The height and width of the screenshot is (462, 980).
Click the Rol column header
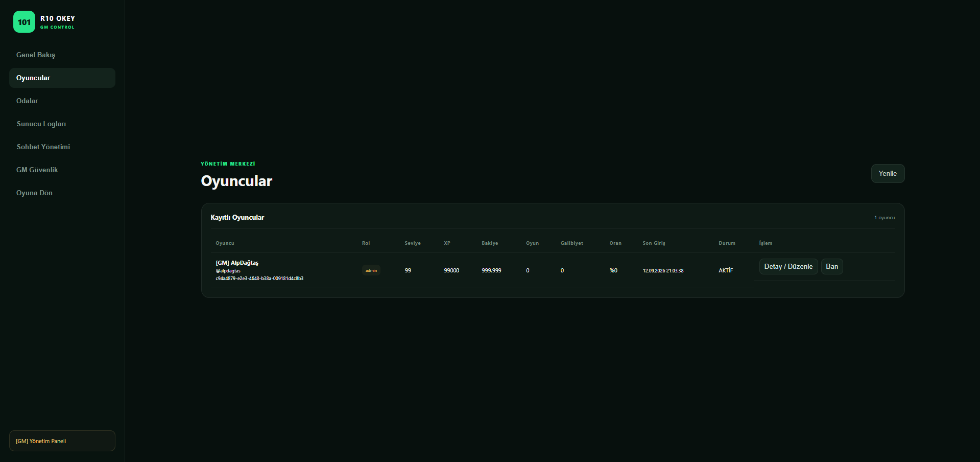pyautogui.click(x=366, y=243)
